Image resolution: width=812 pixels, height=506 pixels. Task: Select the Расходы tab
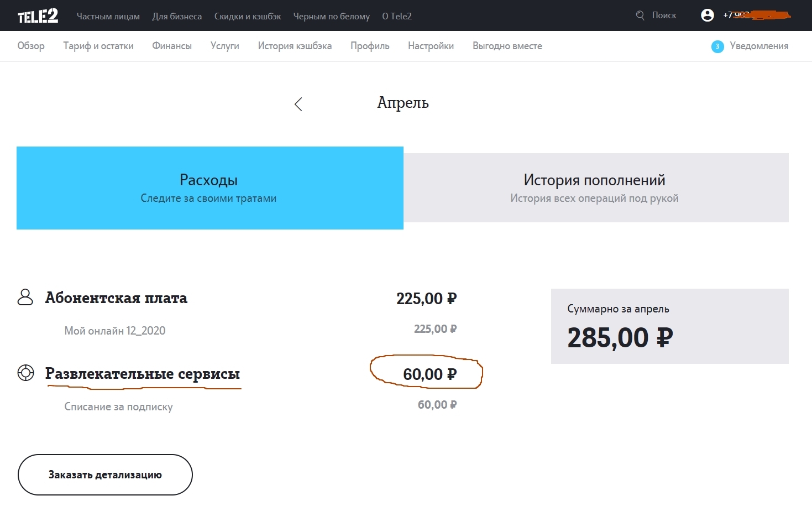coord(210,188)
